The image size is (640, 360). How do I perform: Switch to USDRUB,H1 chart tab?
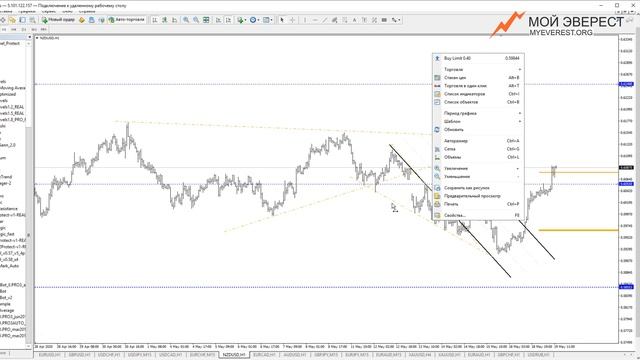pyautogui.click(x=538, y=355)
